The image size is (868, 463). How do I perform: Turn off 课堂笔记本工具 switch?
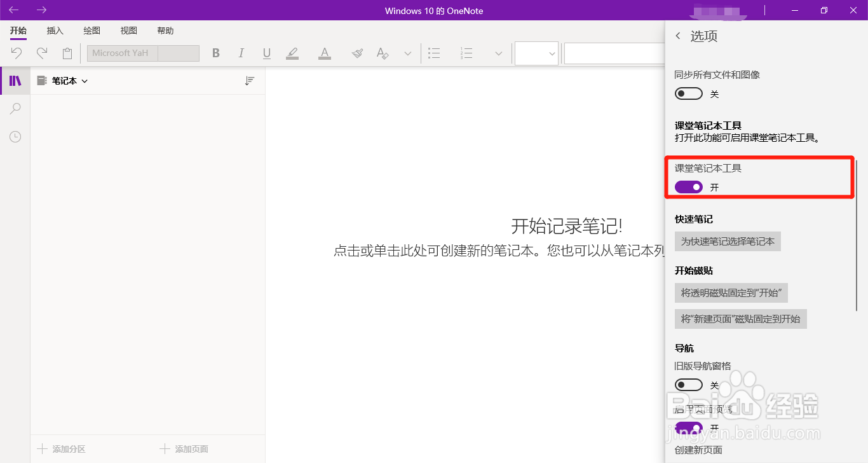coord(689,187)
